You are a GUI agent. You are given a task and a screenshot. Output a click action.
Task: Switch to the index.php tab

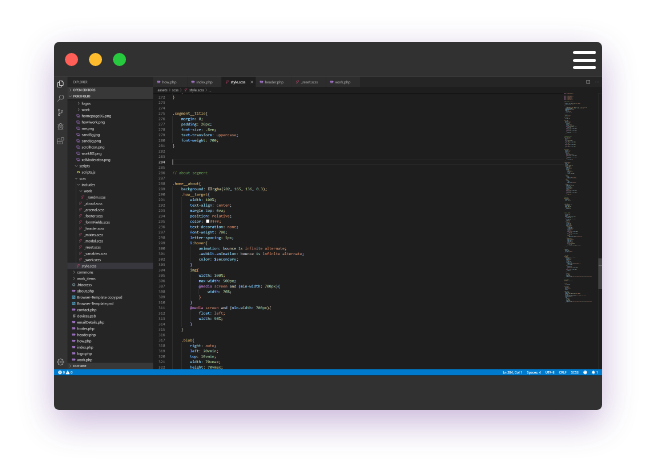pos(203,82)
